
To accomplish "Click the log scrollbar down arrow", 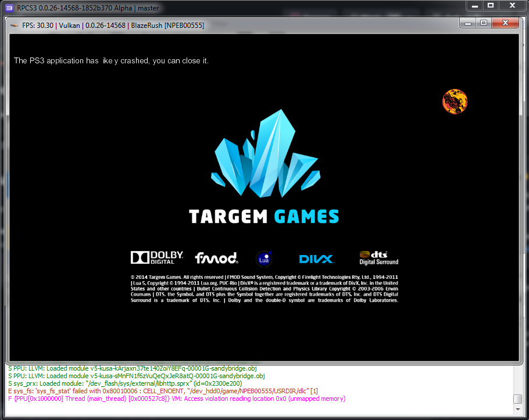I will click(x=517, y=409).
